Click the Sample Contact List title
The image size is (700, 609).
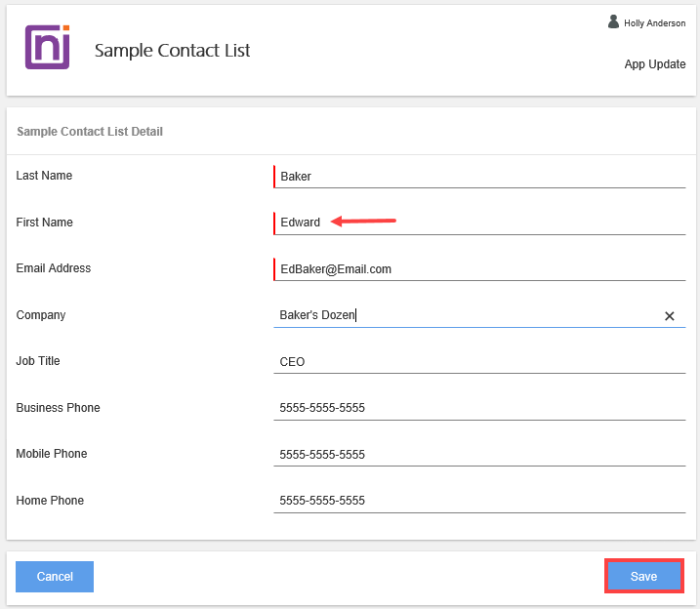click(172, 51)
